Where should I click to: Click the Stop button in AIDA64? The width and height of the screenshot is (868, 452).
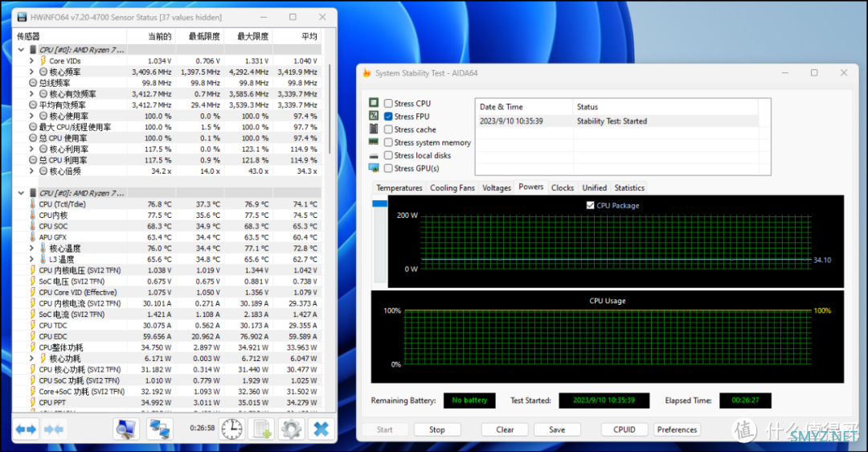pyautogui.click(x=436, y=429)
